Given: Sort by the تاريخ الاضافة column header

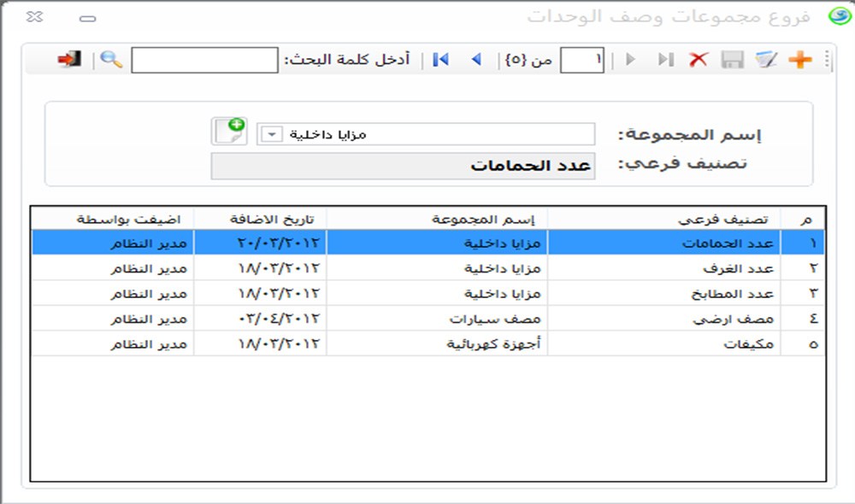Looking at the screenshot, I should point(260,218).
